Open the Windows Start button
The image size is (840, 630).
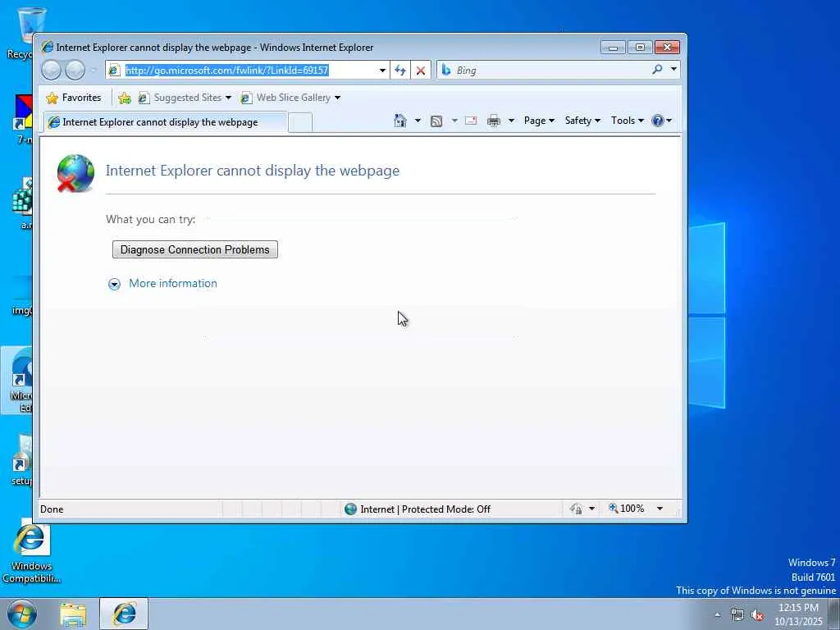(x=22, y=614)
